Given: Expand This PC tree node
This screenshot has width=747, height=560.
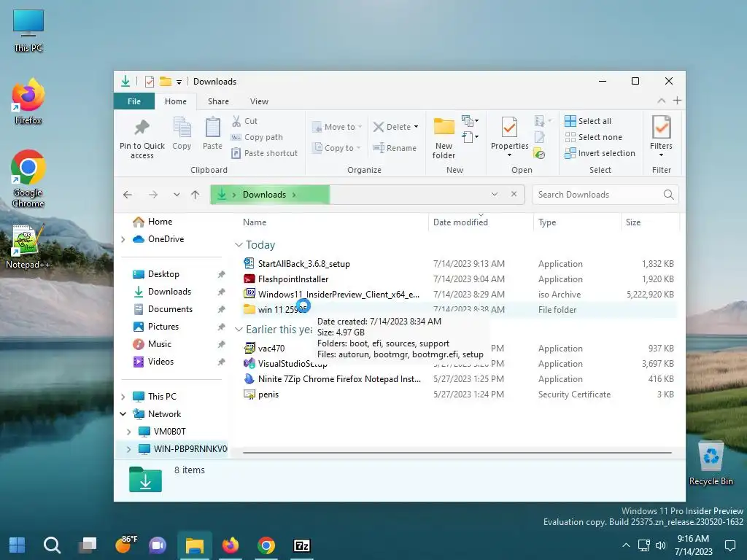Looking at the screenshot, I should tap(123, 397).
